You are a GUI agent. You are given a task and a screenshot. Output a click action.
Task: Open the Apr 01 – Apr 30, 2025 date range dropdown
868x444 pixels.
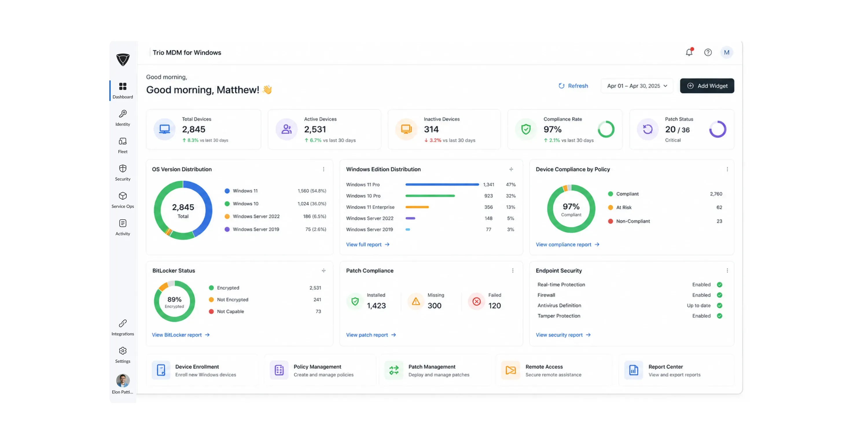637,86
